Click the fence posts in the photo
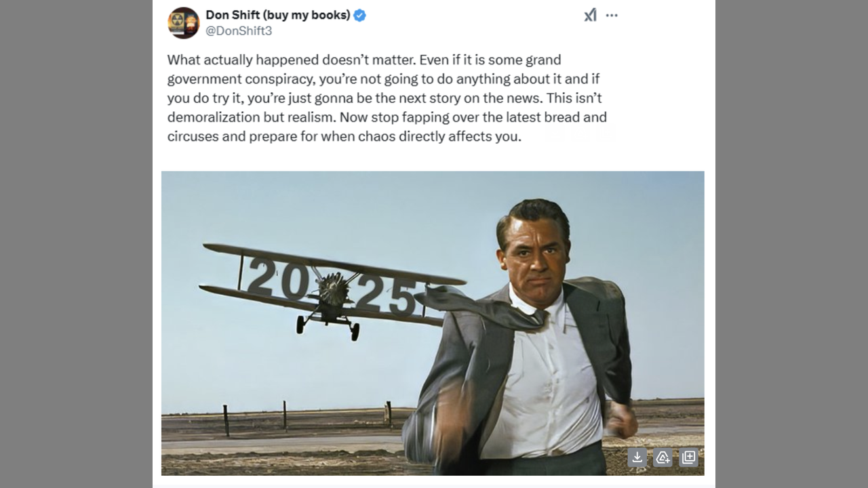This screenshot has height=488, width=868. click(x=285, y=415)
